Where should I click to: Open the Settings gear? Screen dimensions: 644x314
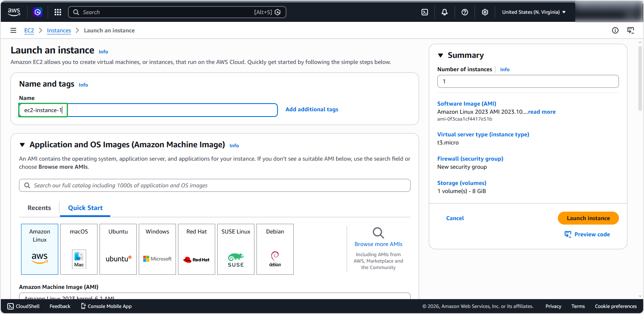(x=485, y=12)
